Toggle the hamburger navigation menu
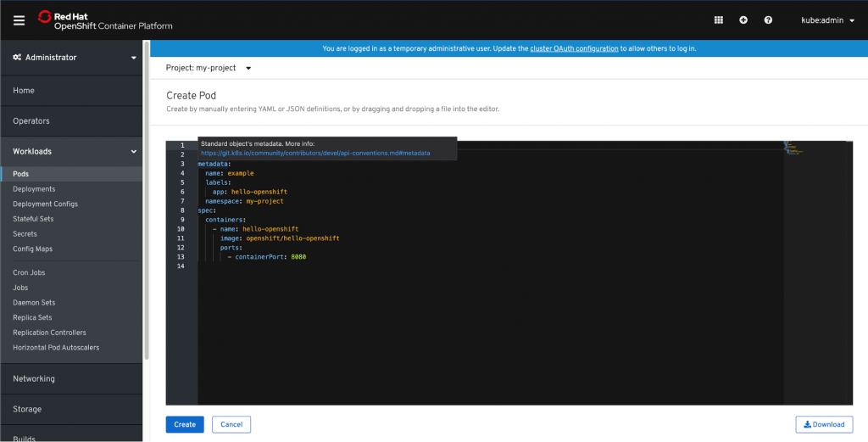 pos(19,20)
